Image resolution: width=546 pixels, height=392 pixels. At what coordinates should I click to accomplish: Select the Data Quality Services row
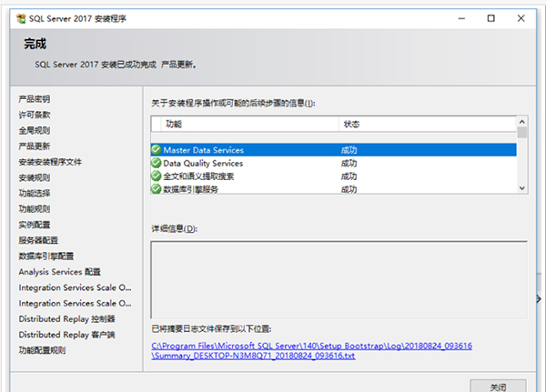(x=334, y=163)
